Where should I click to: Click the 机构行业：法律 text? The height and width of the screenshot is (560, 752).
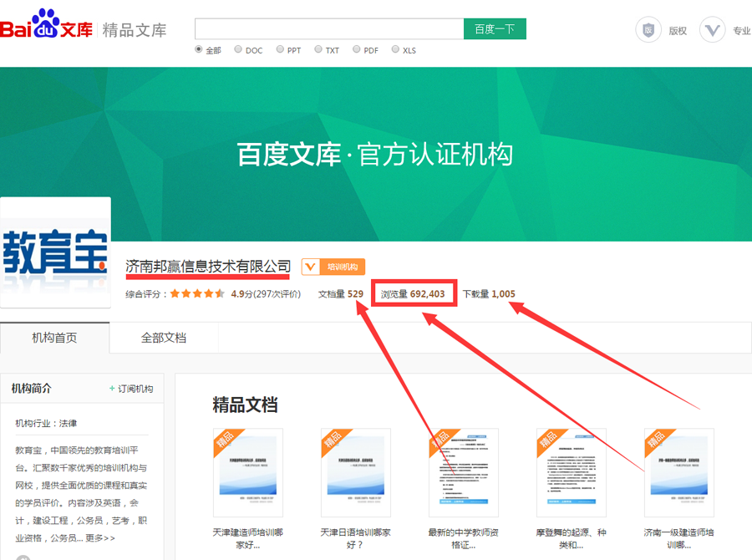pyautogui.click(x=46, y=423)
